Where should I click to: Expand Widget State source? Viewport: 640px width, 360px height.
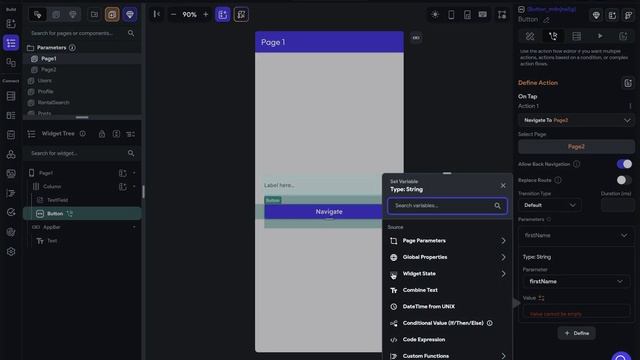(x=447, y=274)
